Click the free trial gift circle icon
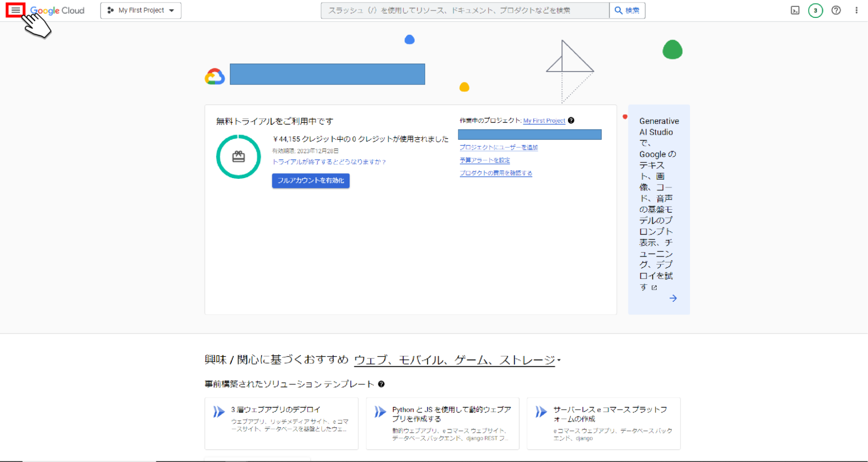This screenshot has height=462, width=868. click(238, 157)
